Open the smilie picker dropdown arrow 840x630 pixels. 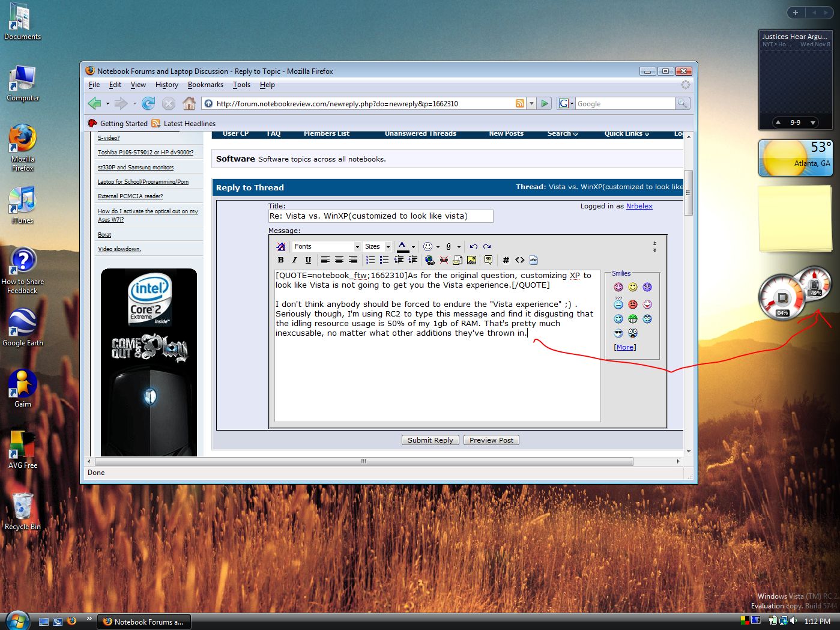tap(438, 247)
